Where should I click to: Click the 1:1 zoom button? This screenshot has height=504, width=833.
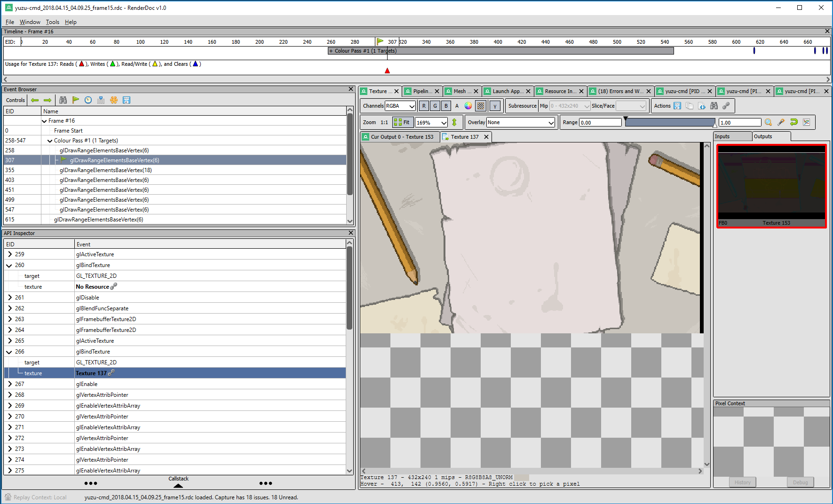pyautogui.click(x=384, y=122)
